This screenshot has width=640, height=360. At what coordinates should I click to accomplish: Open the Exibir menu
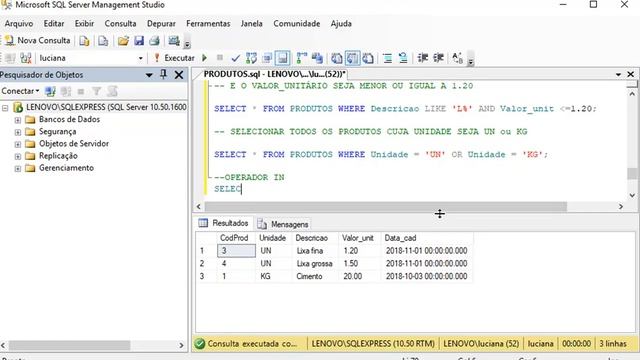pos(84,24)
